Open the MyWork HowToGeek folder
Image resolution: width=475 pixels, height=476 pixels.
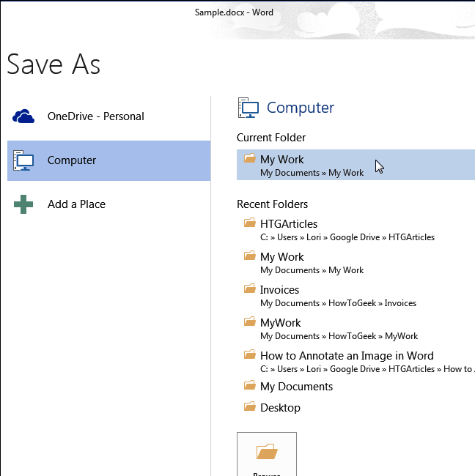(356, 329)
